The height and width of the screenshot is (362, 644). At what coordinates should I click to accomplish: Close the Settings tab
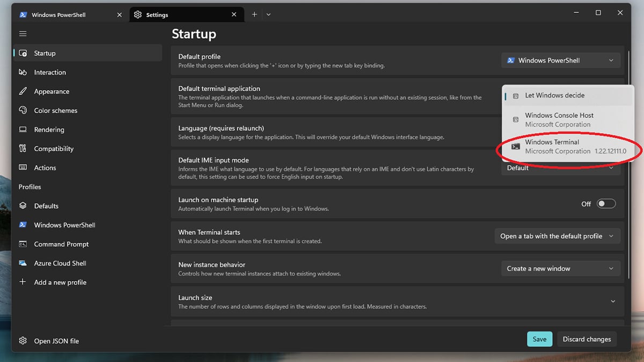point(234,15)
